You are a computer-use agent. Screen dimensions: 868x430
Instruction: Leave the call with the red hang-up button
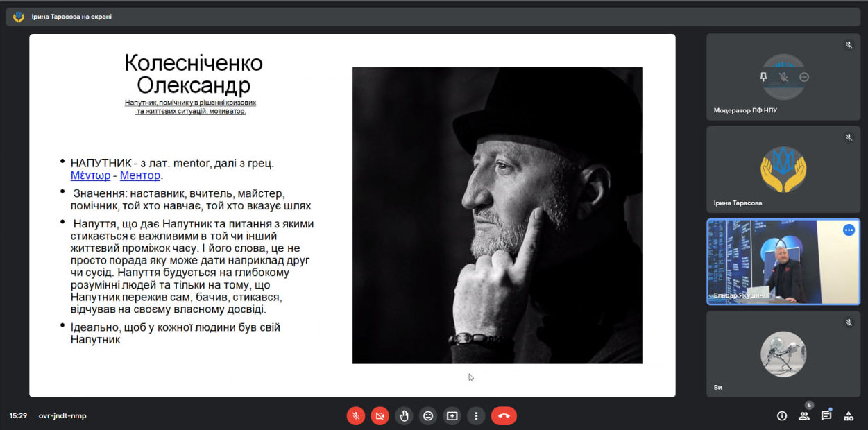pos(504,415)
